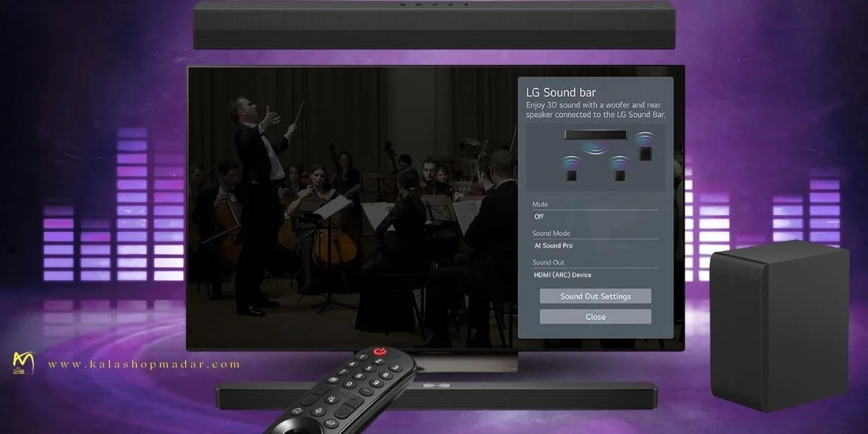Screen dimensions: 868x434
Task: Tap number 4 on the remote keypad
Action: tap(352, 364)
